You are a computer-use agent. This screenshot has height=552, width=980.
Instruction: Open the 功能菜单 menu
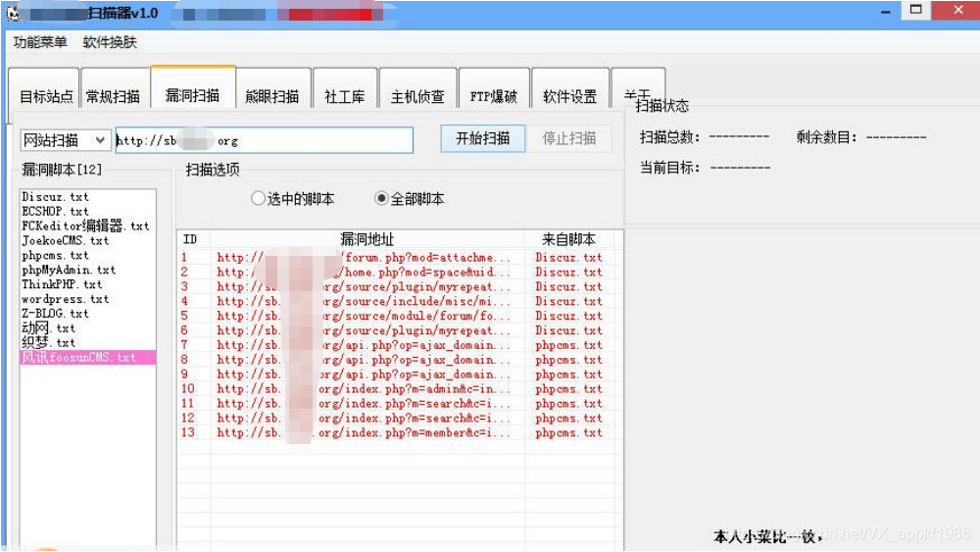tap(40, 42)
